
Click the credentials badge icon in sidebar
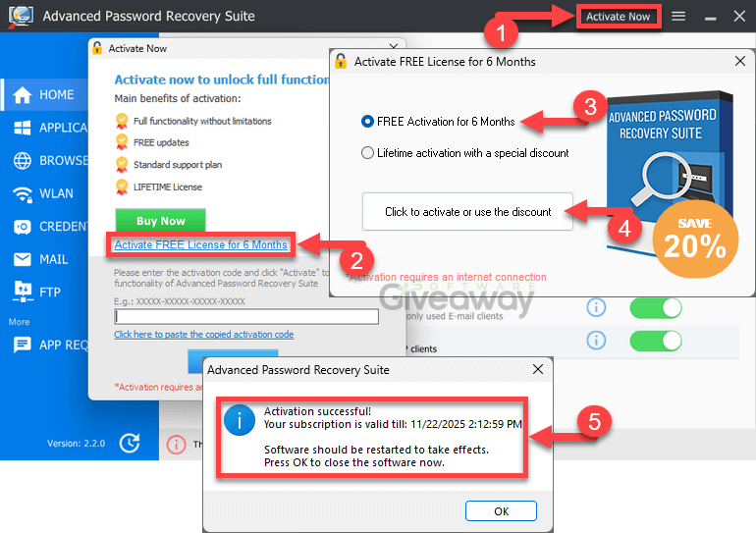pos(23,227)
